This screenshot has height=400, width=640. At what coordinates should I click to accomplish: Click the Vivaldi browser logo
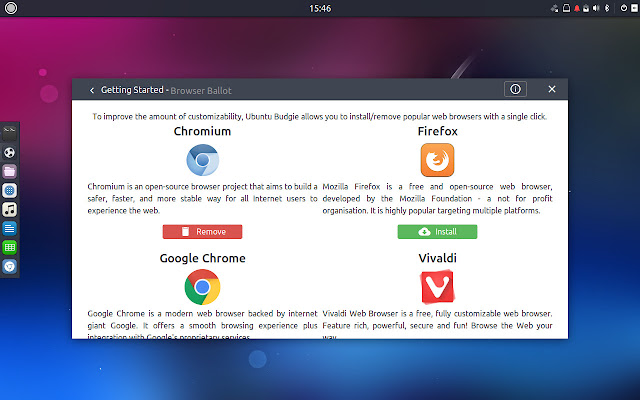(x=437, y=287)
